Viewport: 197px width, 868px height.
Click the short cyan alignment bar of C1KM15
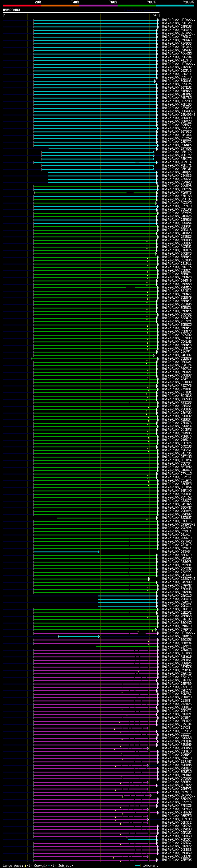coord(79,636)
